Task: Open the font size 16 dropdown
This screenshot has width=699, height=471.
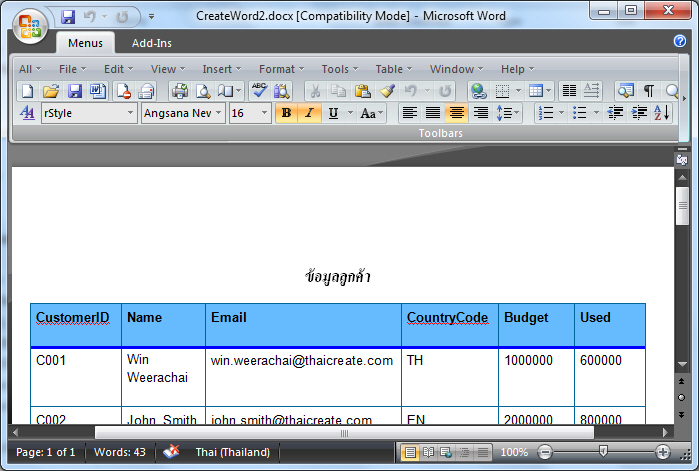Action: [264, 113]
